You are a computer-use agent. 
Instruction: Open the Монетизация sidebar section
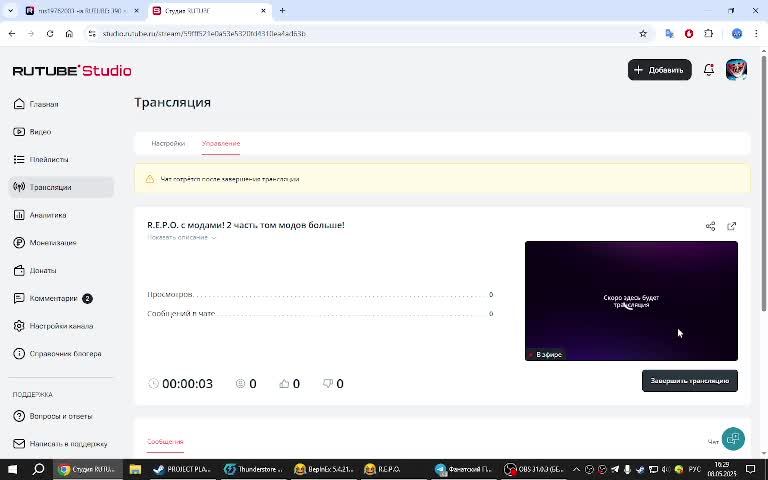pyautogui.click(x=45, y=242)
